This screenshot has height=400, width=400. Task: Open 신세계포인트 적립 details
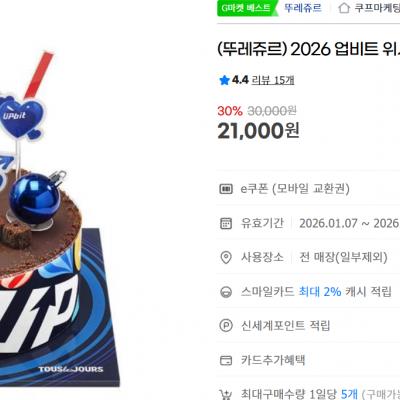285,325
